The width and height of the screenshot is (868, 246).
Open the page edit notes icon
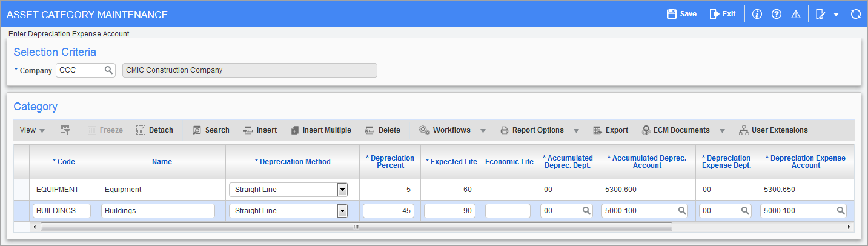tap(821, 14)
